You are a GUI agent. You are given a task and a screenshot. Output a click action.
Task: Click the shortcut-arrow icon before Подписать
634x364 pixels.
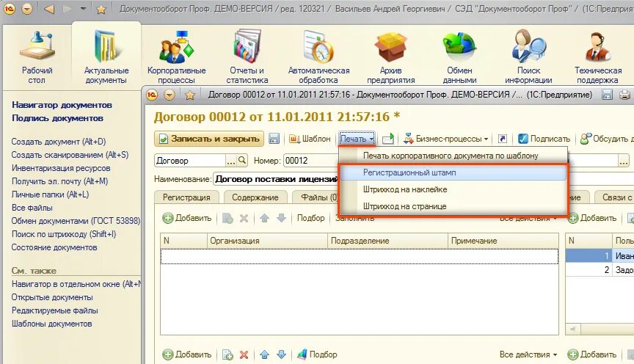502,139
